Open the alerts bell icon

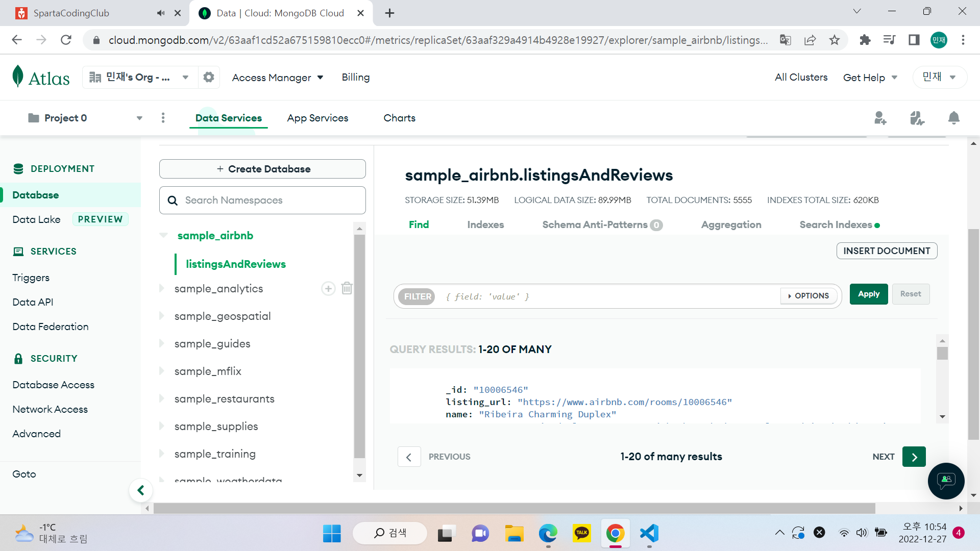click(953, 118)
